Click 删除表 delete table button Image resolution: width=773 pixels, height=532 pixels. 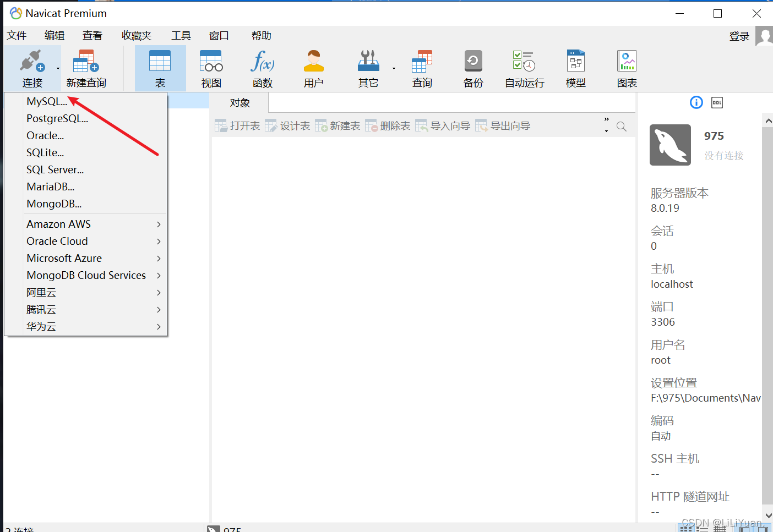click(x=388, y=126)
